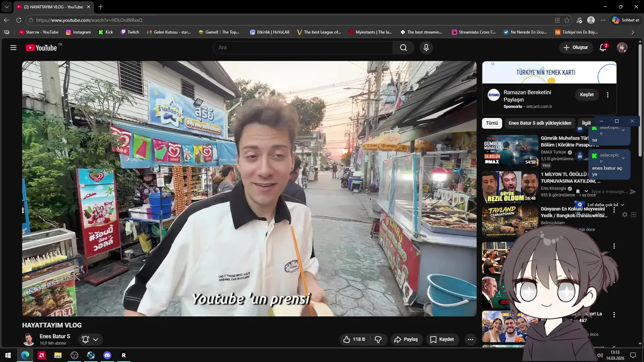Click the browser address bar URL
644x362 pixels.
coord(89,20)
